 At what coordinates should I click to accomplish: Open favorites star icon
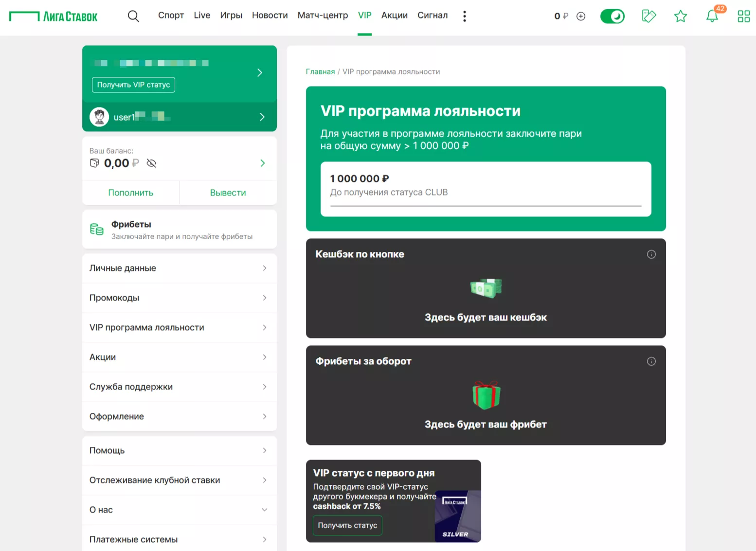tap(680, 16)
